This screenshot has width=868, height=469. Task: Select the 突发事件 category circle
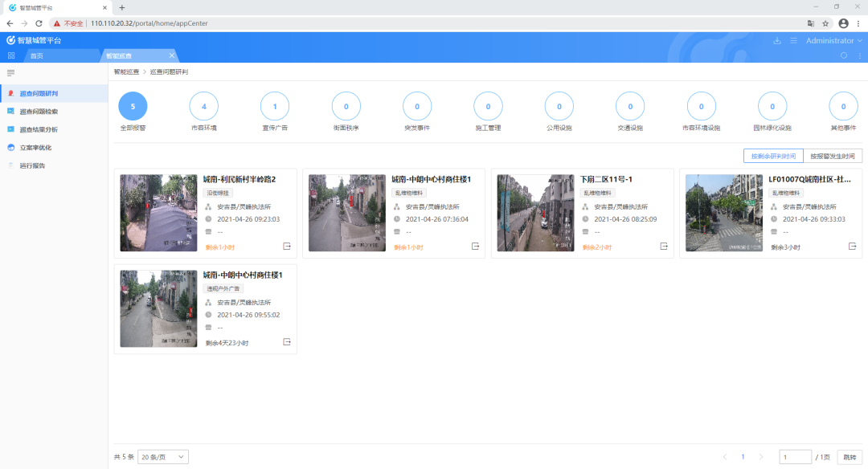(417, 106)
